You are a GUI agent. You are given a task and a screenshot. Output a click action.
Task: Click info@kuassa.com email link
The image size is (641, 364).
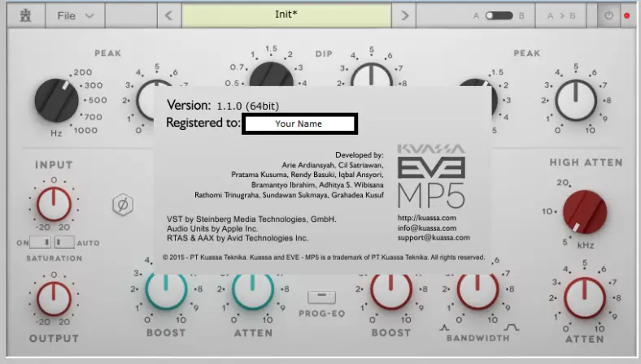click(427, 228)
